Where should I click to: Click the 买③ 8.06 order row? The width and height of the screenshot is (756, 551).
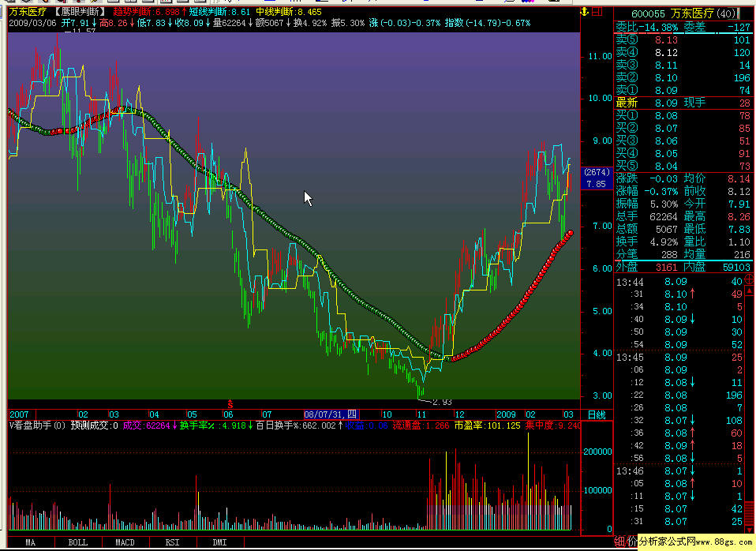pos(683,141)
